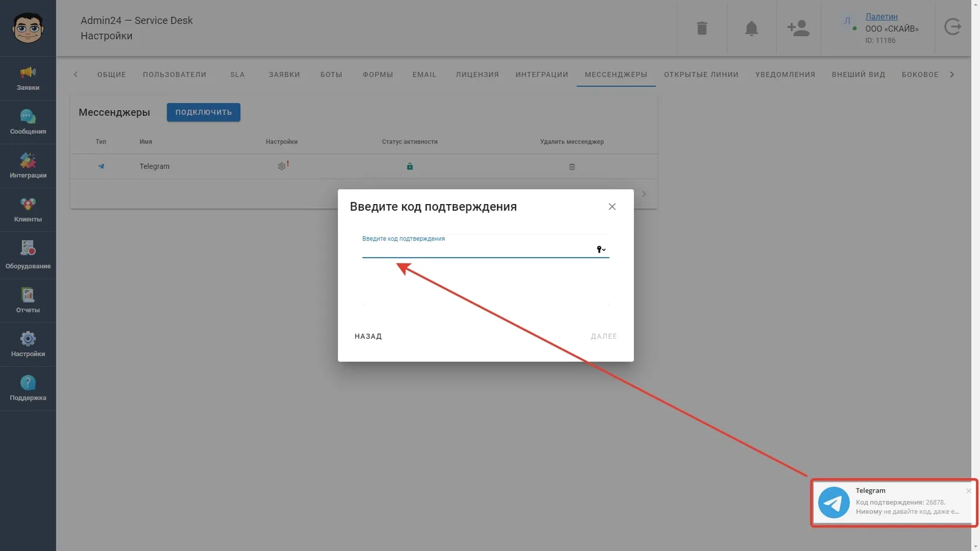Open Telegram messenger settings gear
The height and width of the screenshot is (551, 980).
tap(282, 166)
